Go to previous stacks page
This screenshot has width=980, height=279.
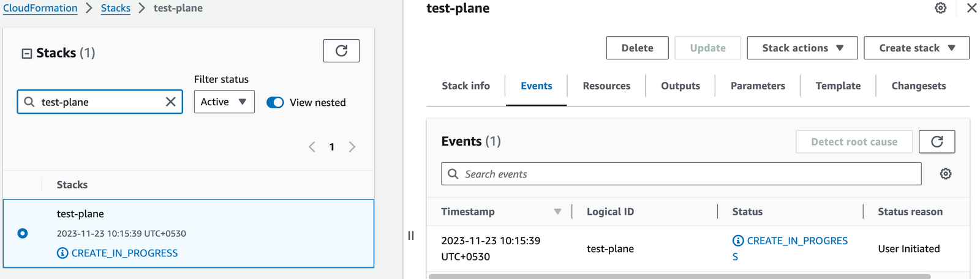[312, 147]
